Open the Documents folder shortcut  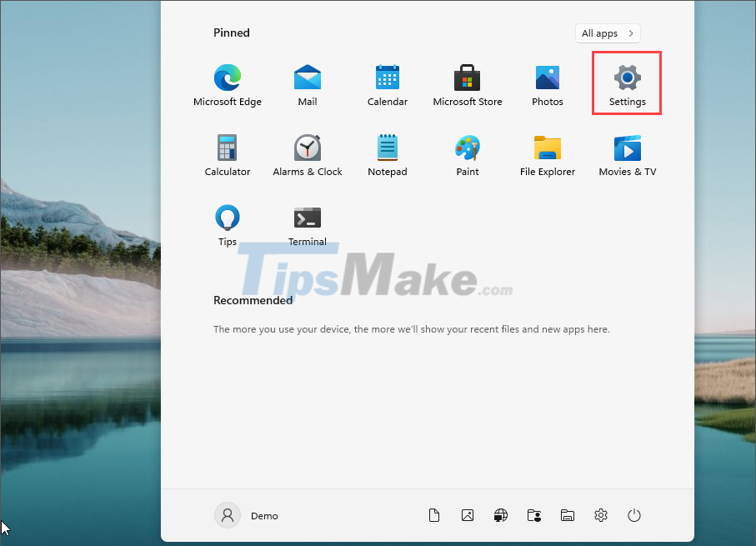click(434, 515)
